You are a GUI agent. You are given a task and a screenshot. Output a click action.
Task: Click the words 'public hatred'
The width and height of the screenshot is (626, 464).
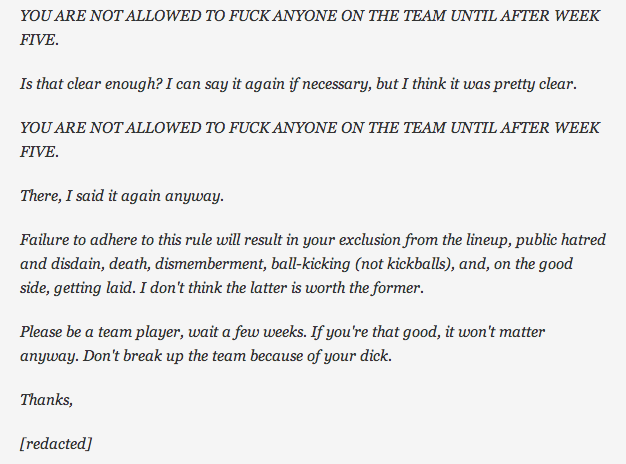coord(561,240)
